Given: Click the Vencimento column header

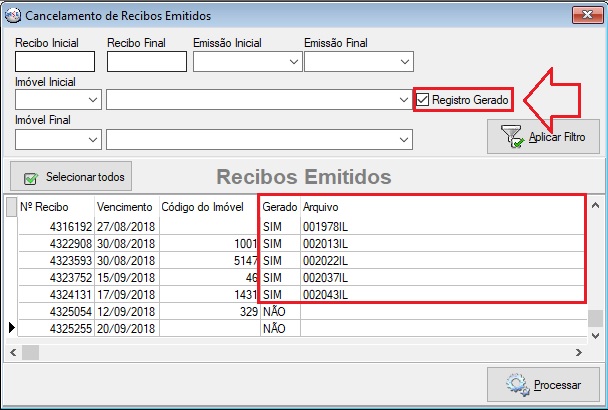Looking at the screenshot, I should click(x=124, y=207).
